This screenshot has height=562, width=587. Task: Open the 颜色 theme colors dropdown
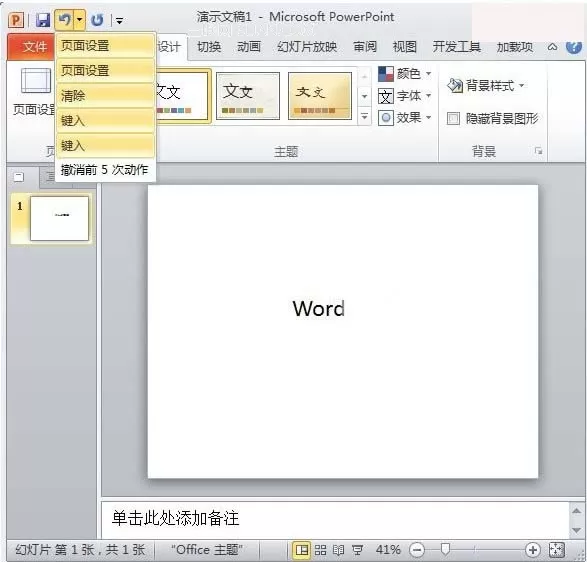(405, 74)
